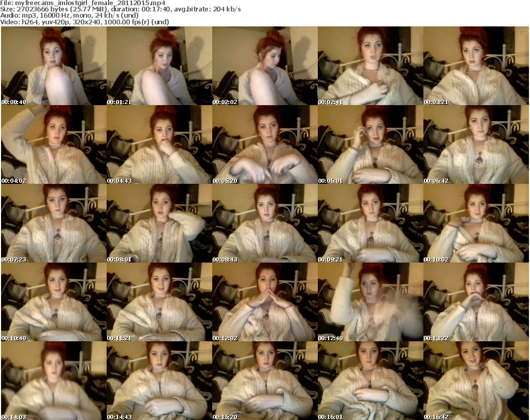Select the thumbnail at timestamp 00:06:01

coord(371,144)
